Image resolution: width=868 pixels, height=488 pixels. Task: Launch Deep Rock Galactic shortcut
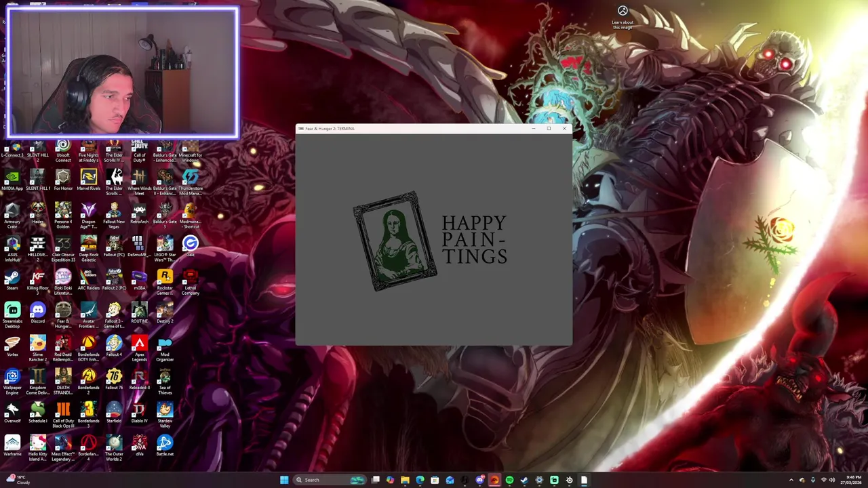[88, 247]
